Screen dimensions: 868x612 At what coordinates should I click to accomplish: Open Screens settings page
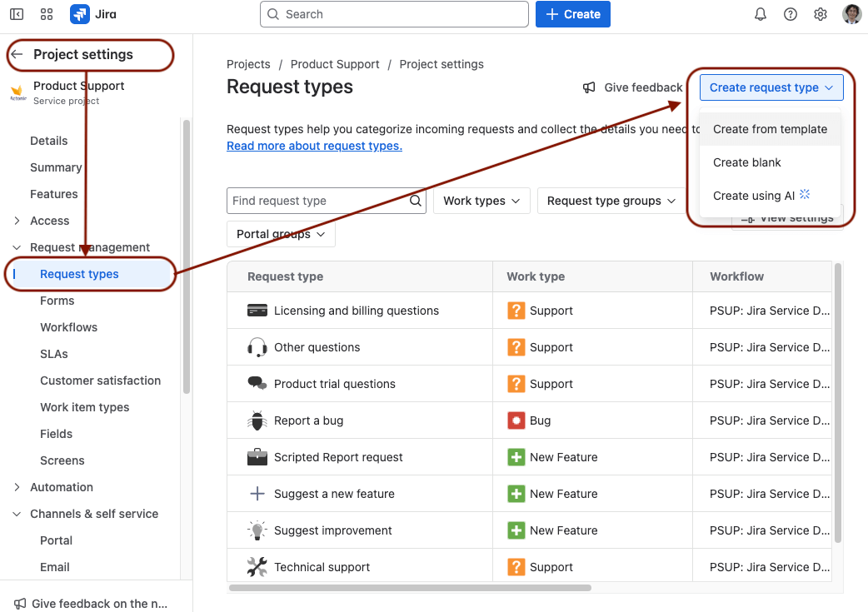62,460
